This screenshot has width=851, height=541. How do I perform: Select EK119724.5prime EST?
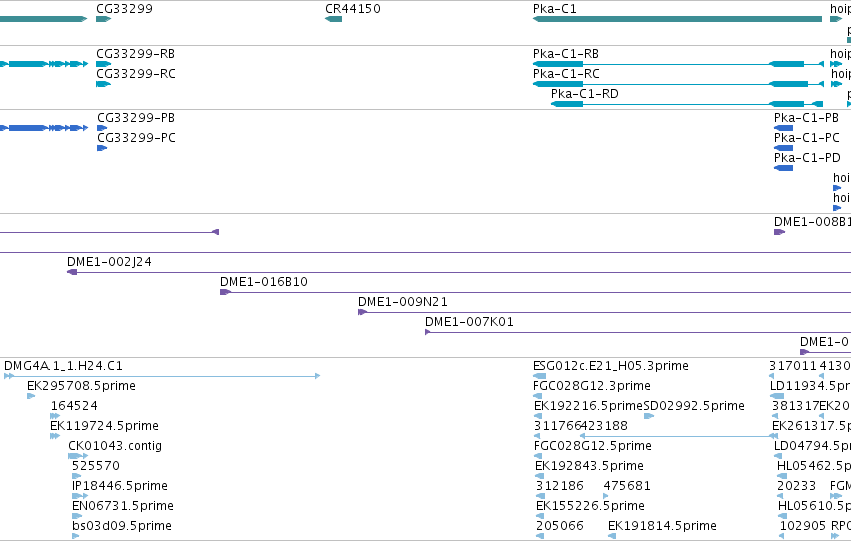(x=55, y=436)
